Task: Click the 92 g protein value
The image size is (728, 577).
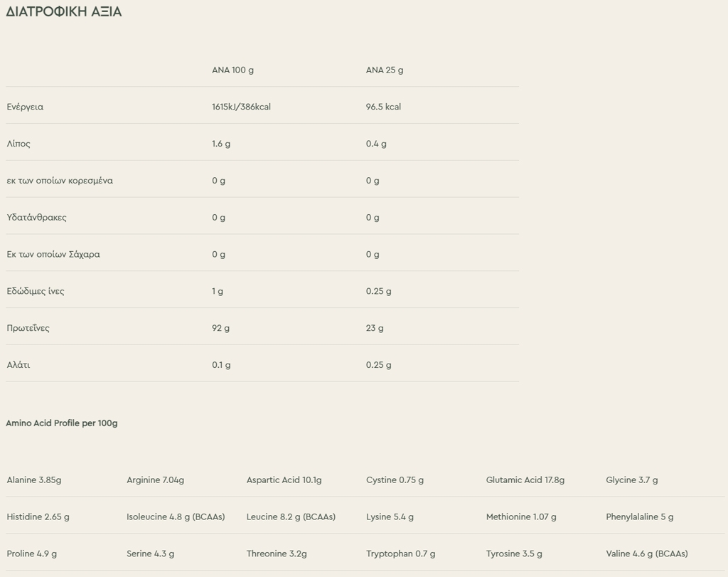Action: point(220,328)
